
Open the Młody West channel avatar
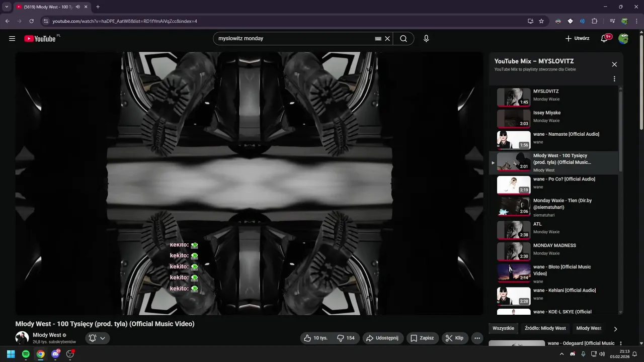(22, 338)
